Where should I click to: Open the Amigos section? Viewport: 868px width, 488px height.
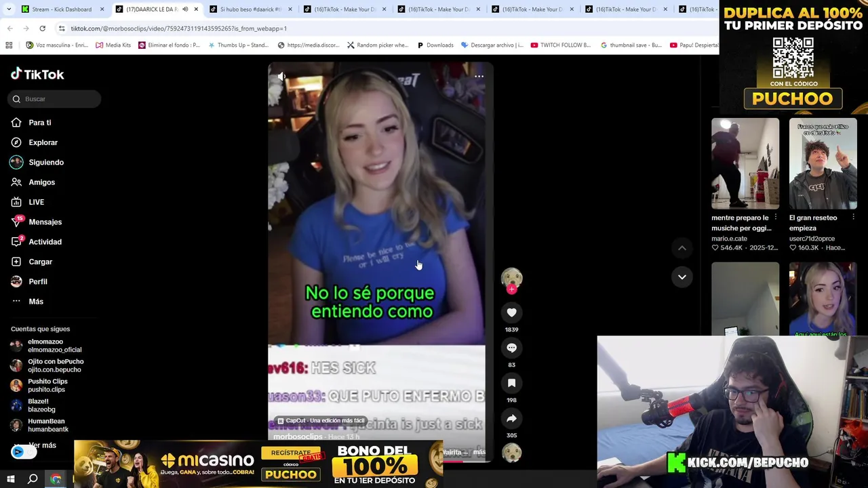click(x=41, y=182)
